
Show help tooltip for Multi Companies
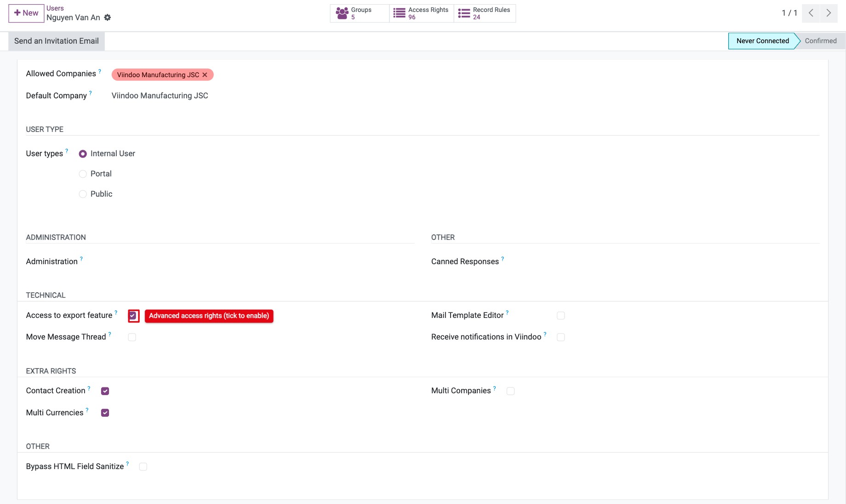[494, 388]
